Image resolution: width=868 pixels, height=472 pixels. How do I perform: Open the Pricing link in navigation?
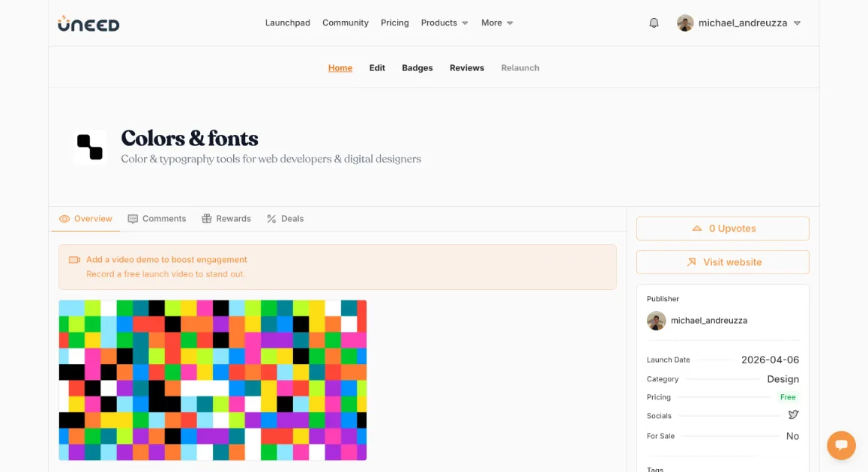point(394,23)
